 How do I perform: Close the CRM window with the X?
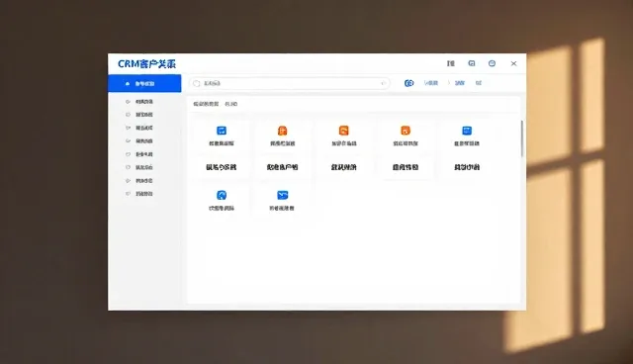513,63
